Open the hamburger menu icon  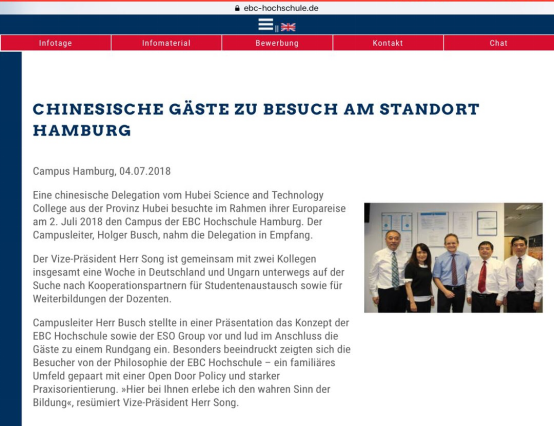[x=266, y=24]
